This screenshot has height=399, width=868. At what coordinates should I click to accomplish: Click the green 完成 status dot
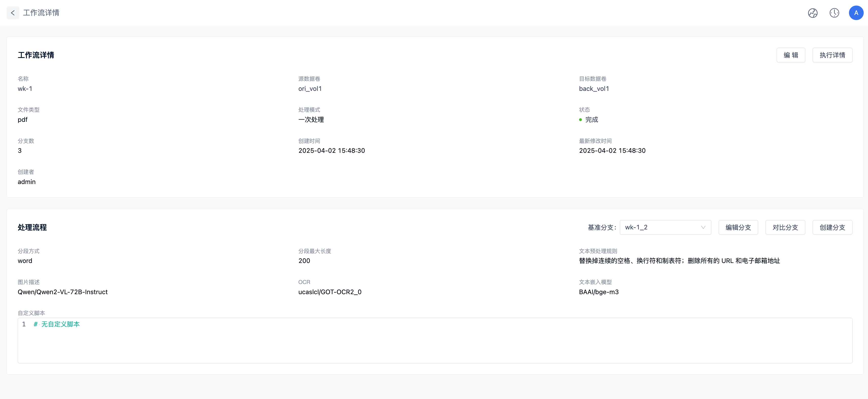(580, 120)
